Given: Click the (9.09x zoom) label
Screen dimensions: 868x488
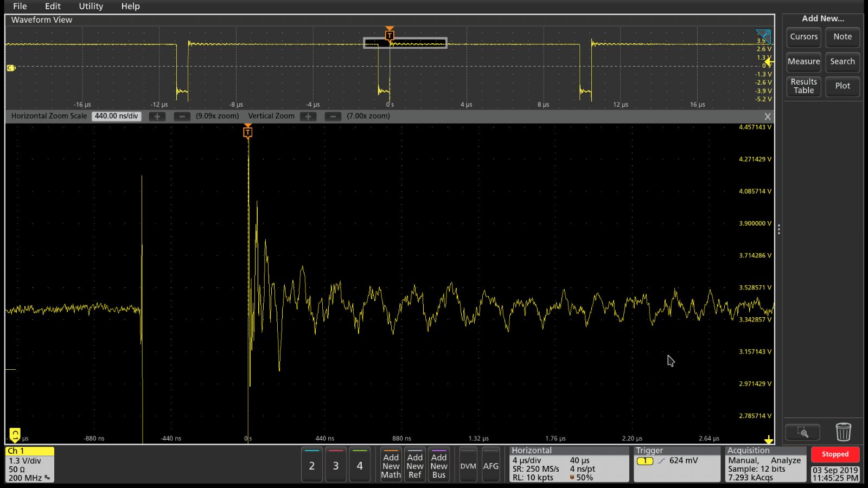Looking at the screenshot, I should coord(217,116).
